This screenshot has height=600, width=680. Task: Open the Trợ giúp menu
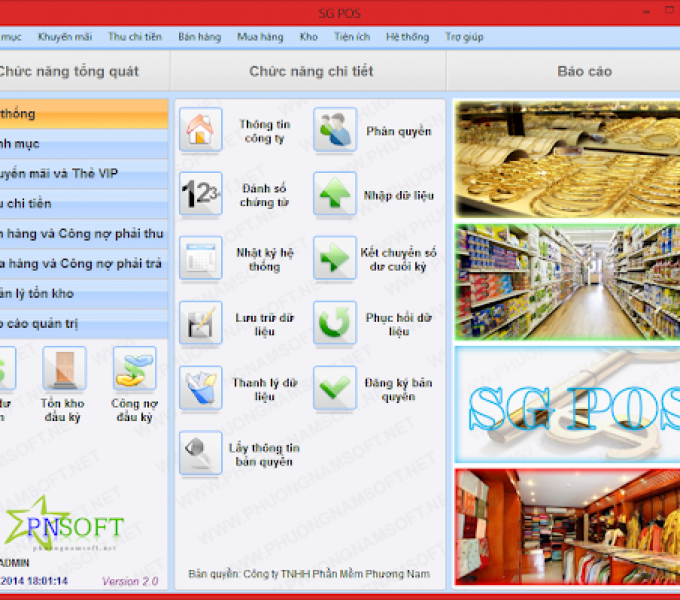[x=464, y=37]
